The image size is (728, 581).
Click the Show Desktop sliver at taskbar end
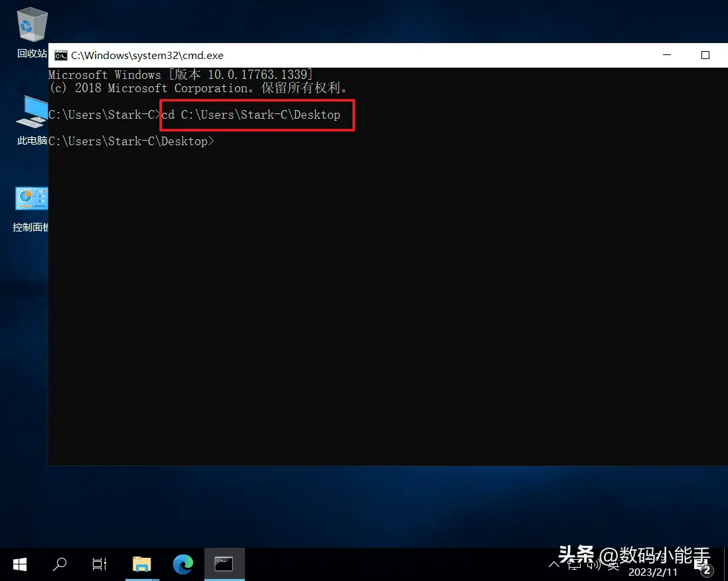click(726, 564)
